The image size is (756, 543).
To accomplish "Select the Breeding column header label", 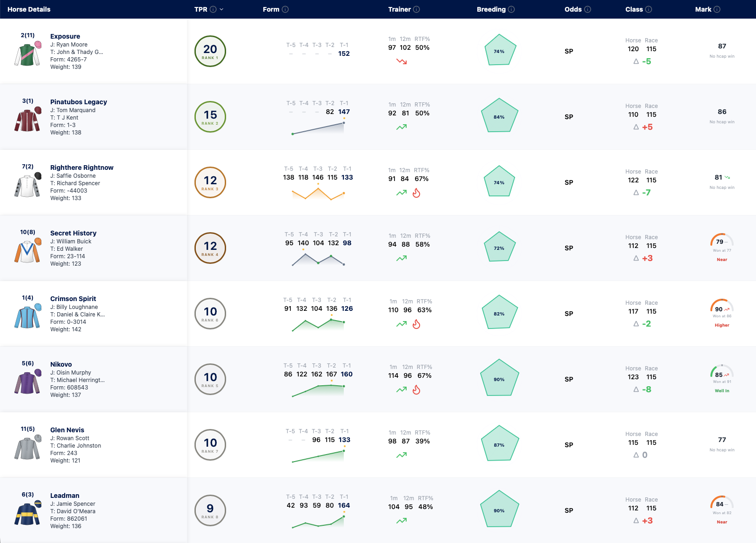I will [x=491, y=9].
